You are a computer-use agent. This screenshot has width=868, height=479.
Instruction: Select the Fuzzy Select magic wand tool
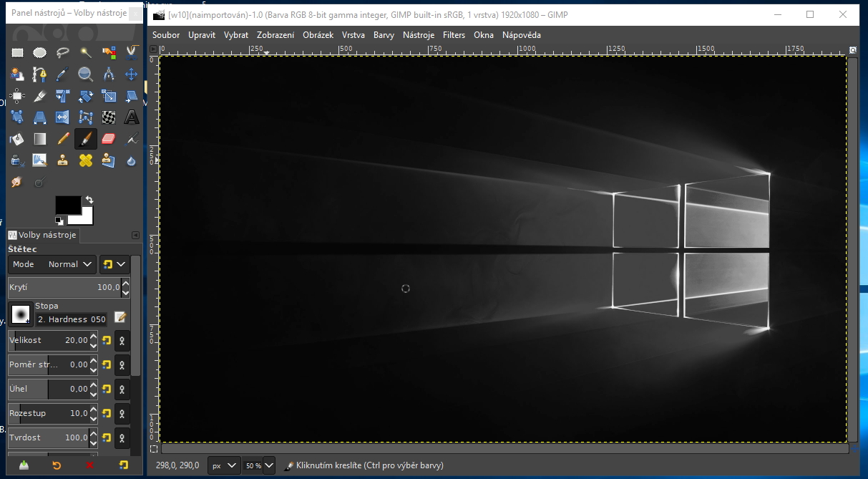[86, 52]
